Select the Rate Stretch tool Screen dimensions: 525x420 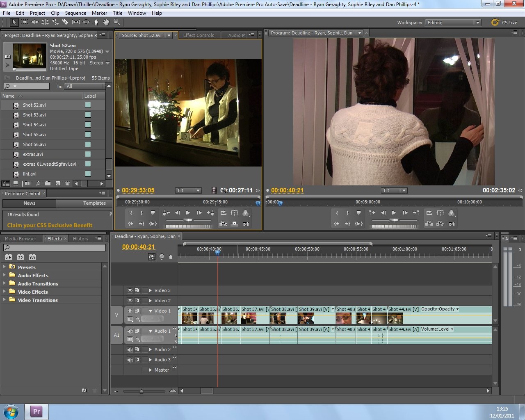tap(55, 22)
